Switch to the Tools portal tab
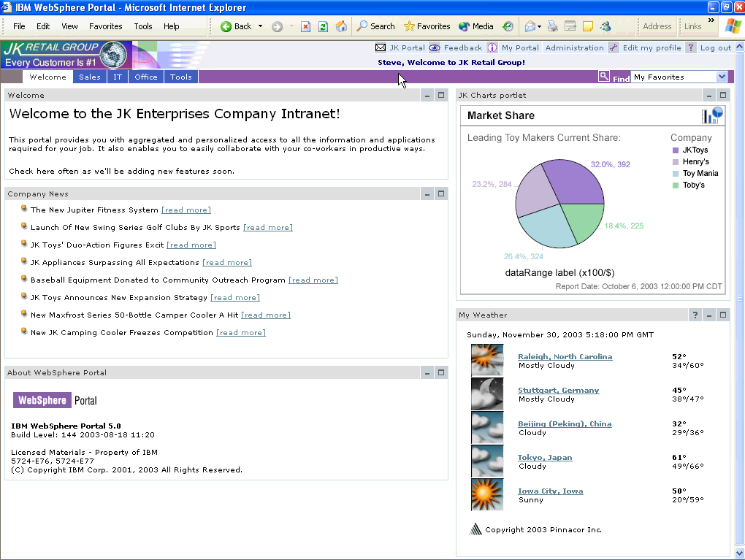The height and width of the screenshot is (560, 745). click(x=181, y=77)
